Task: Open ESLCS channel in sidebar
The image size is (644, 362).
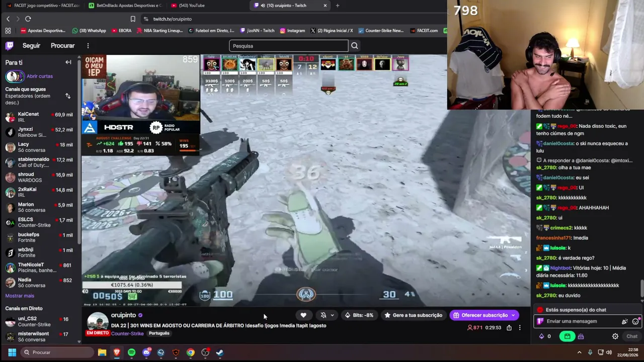Action: [x=40, y=222]
